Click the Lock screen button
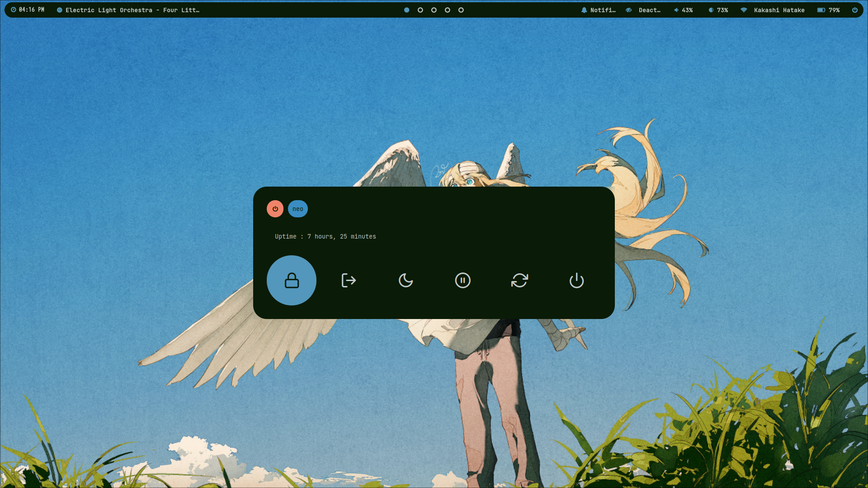 point(292,280)
